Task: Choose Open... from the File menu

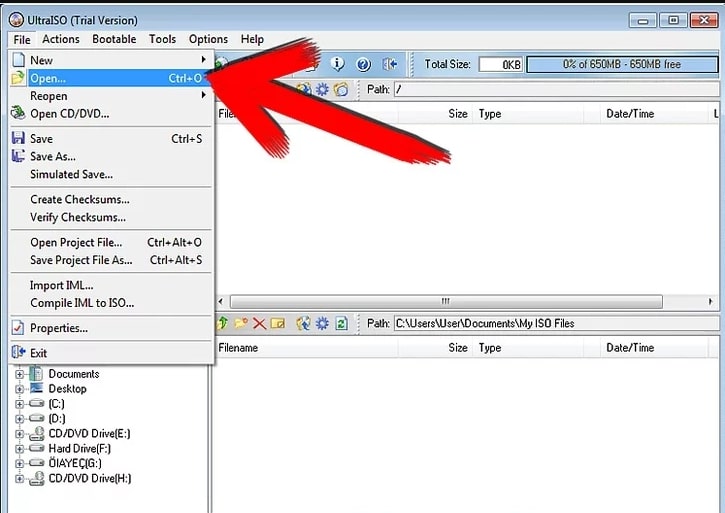Action: (x=111, y=78)
